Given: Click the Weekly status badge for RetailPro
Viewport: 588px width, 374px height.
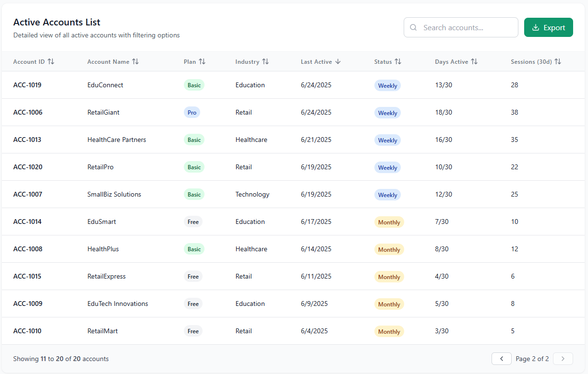Looking at the screenshot, I should (387, 167).
